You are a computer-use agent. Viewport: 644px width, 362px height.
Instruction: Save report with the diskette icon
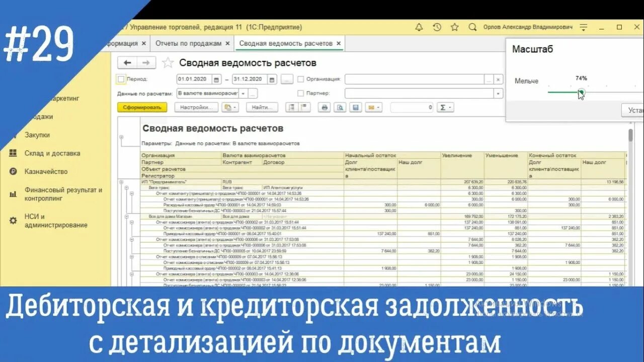(356, 107)
